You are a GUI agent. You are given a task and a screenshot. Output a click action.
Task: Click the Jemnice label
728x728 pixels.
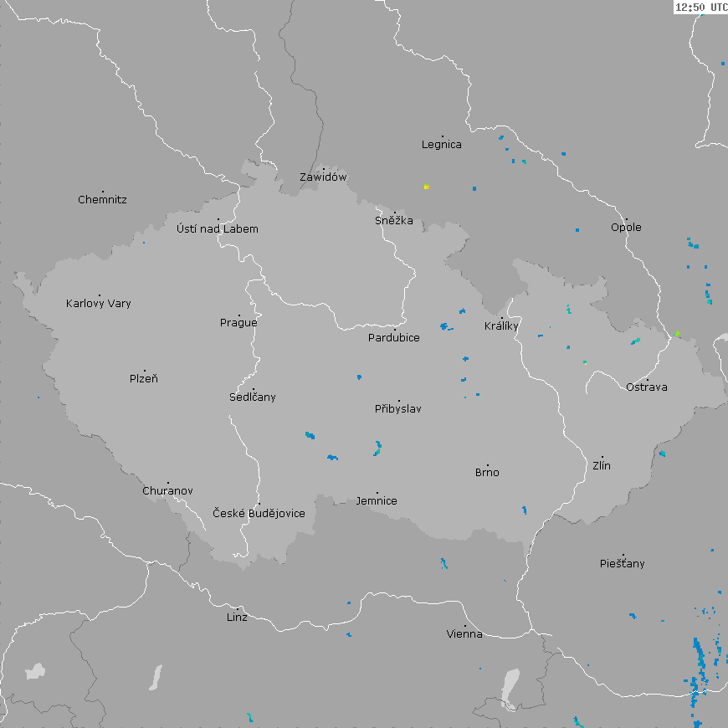377,501
